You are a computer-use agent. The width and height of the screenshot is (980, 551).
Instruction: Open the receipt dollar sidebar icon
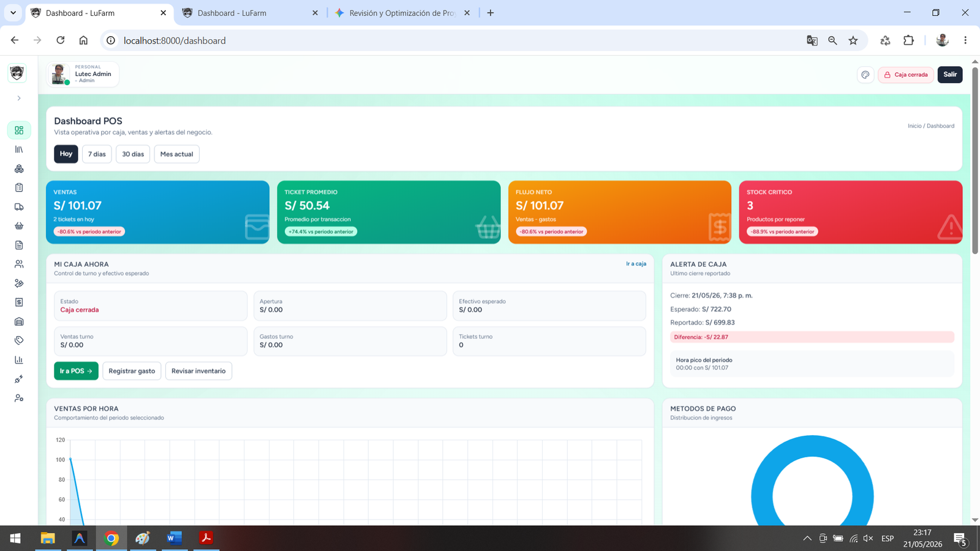[19, 302]
